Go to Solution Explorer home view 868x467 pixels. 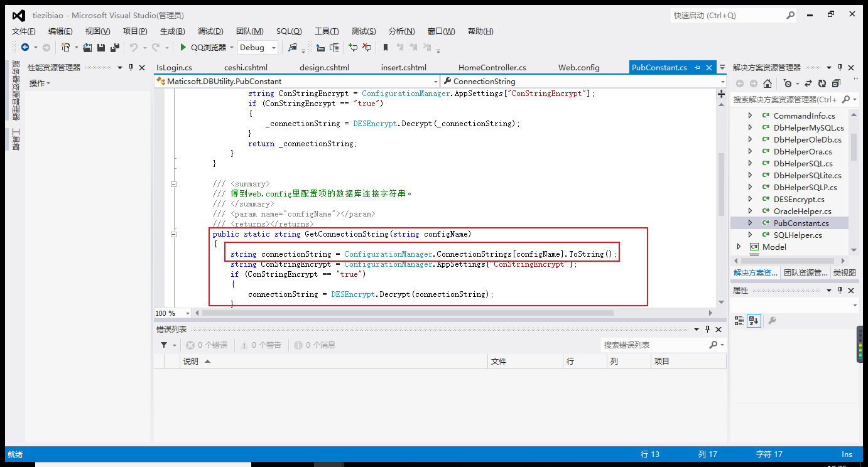(x=768, y=83)
